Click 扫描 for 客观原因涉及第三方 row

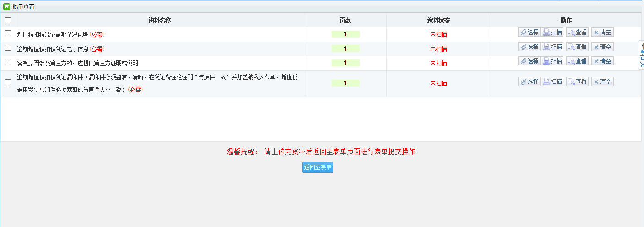[552, 61]
